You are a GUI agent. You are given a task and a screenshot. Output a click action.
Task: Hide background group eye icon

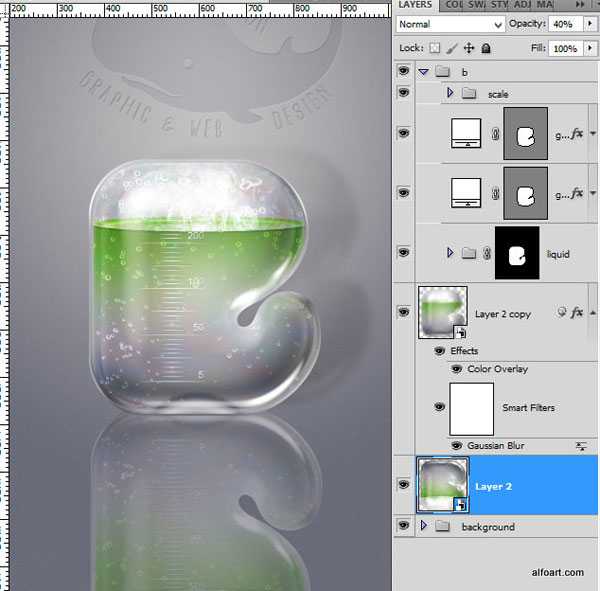[403, 525]
